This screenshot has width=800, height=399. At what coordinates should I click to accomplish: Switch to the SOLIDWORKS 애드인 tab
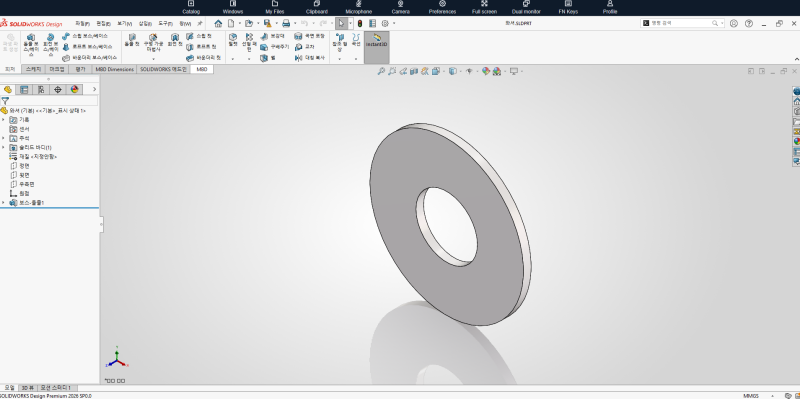[x=164, y=69]
